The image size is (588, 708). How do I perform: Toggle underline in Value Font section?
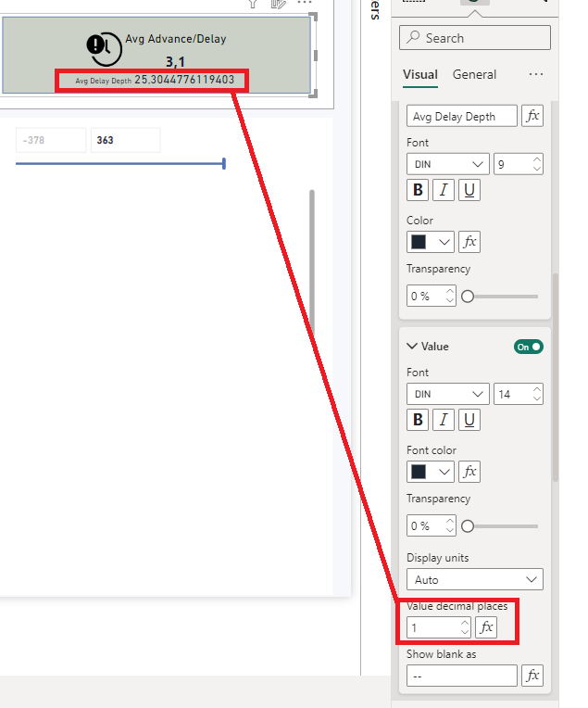point(469,420)
